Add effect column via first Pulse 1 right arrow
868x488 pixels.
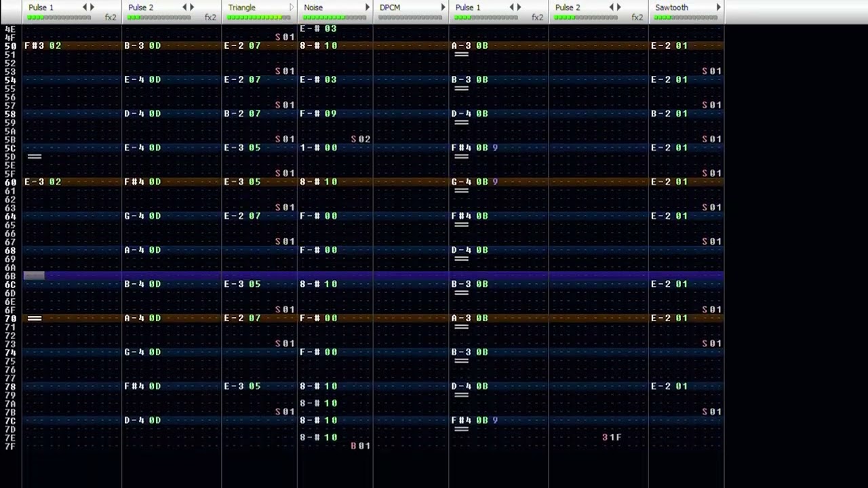click(x=92, y=7)
